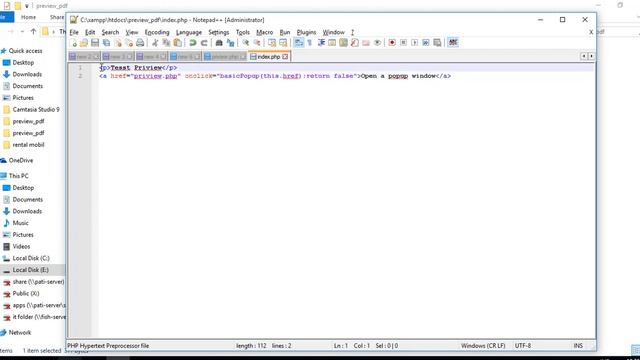Click the length : 112 status entry
The height and width of the screenshot is (360, 640).
pyautogui.click(x=251, y=346)
